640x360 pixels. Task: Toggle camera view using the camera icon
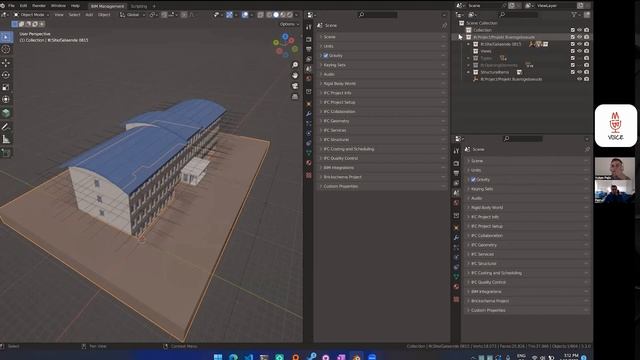295,86
